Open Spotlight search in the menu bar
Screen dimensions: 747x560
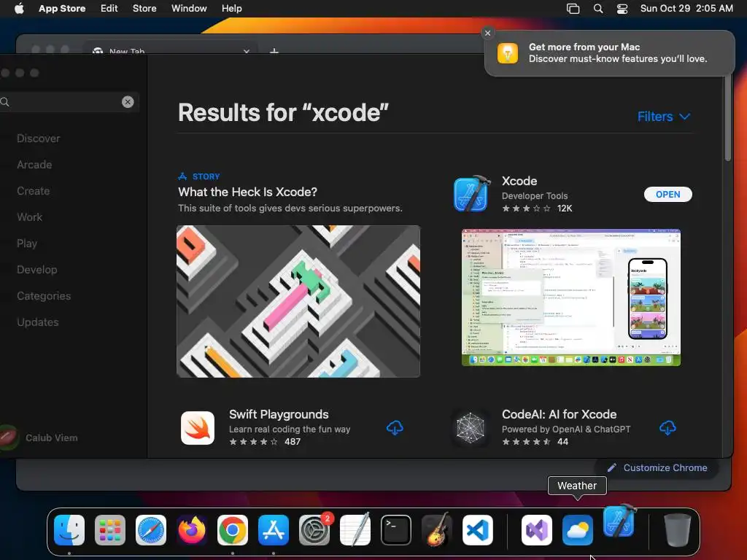[x=598, y=8]
